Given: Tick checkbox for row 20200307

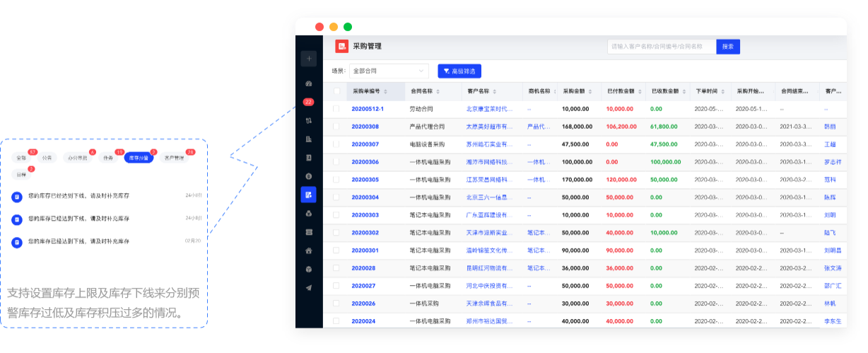Looking at the screenshot, I should click(x=336, y=144).
